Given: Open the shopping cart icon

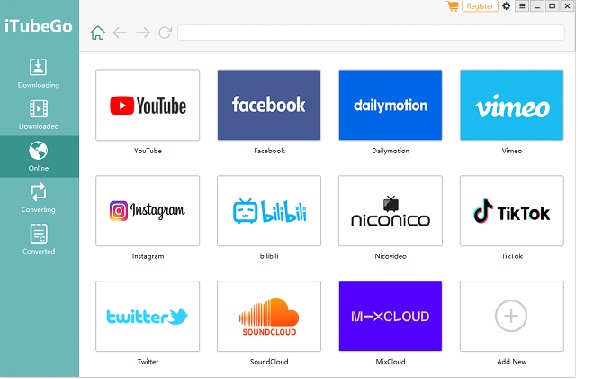Looking at the screenshot, I should 452,6.
